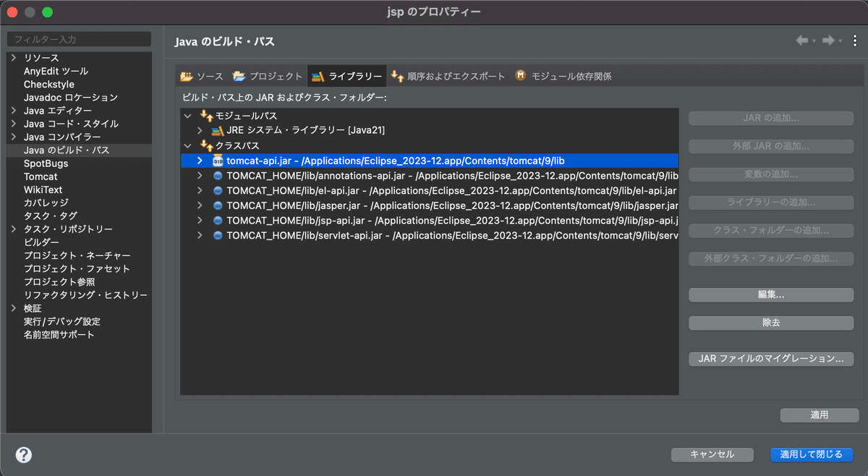Collapse the クラスパス tree node
The height and width of the screenshot is (476, 868).
pyautogui.click(x=187, y=145)
